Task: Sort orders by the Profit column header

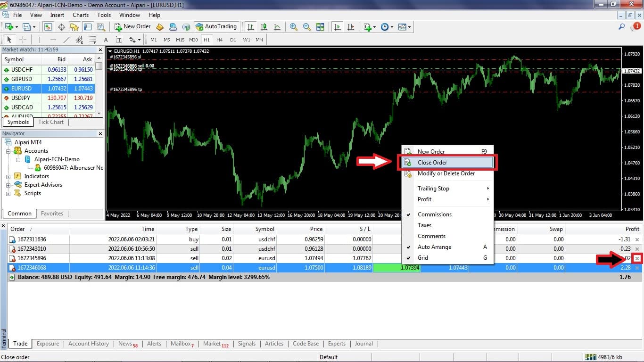Action: point(632,229)
